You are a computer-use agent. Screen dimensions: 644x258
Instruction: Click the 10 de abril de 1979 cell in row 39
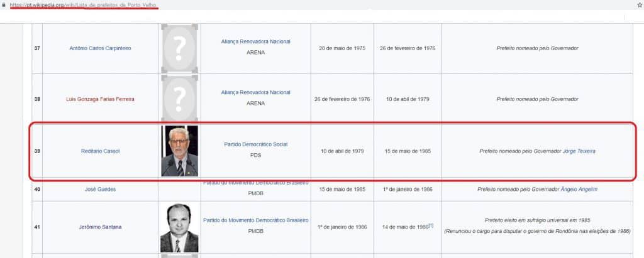point(342,151)
